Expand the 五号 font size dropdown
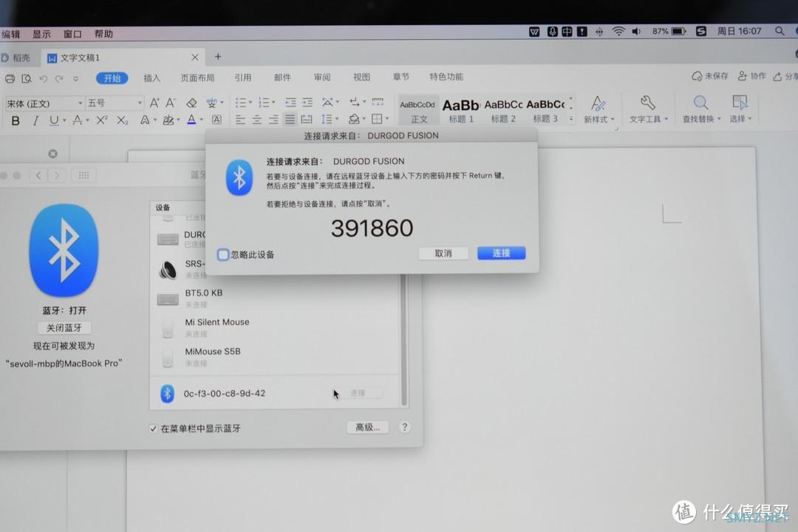The width and height of the screenshot is (798, 532). [x=115, y=103]
